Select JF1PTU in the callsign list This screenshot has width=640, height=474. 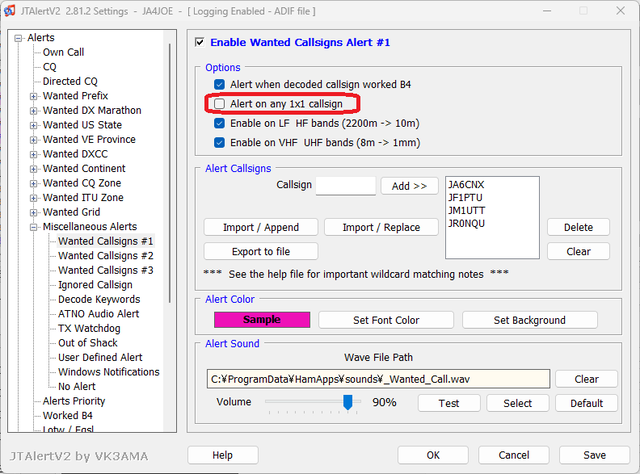coord(465,198)
